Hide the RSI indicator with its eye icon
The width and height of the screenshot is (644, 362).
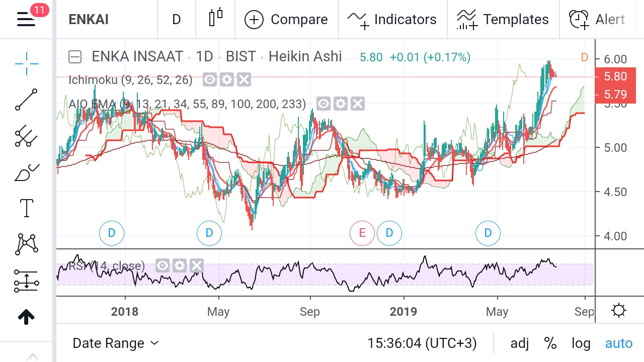click(x=163, y=265)
